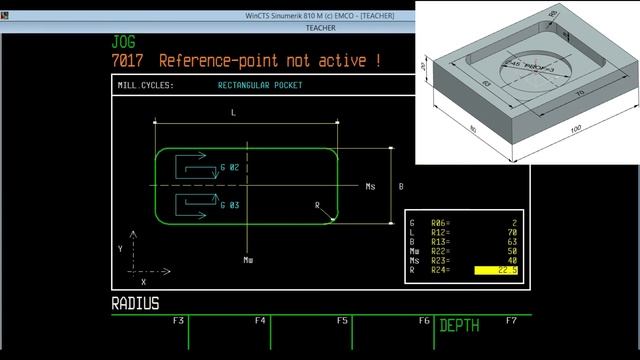Click the Ms axis label in diagram

tap(370, 187)
